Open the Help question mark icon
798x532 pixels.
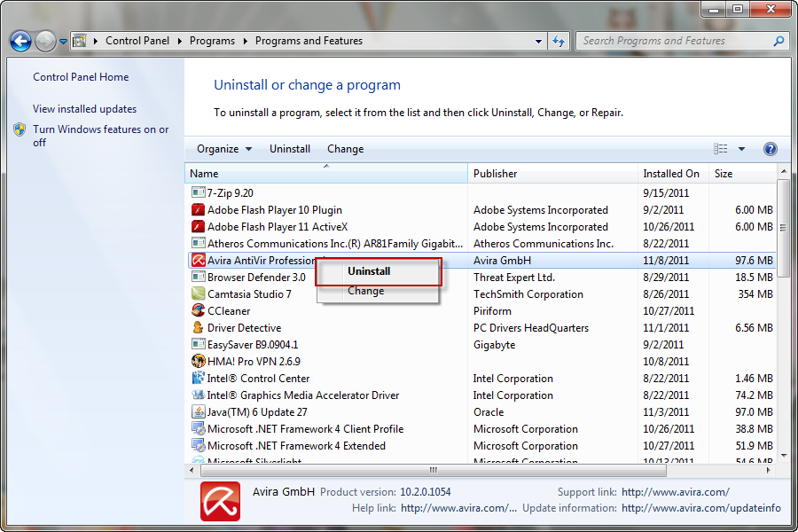click(770, 149)
